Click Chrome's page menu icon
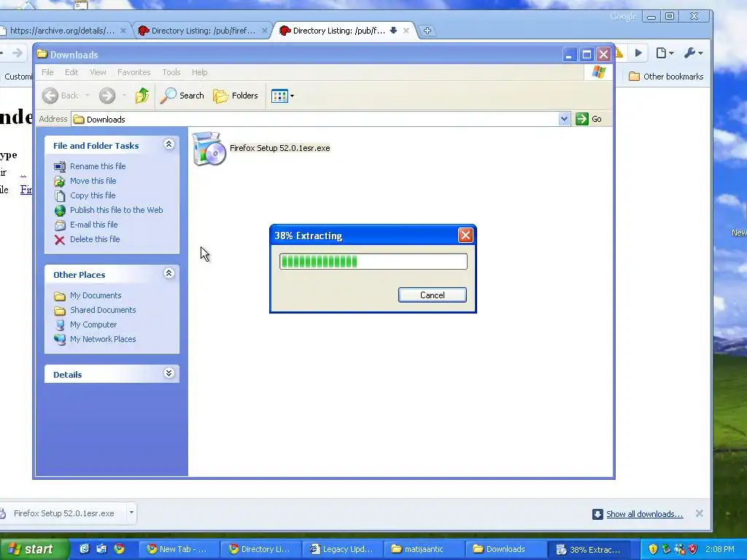747x560 pixels. click(x=665, y=52)
